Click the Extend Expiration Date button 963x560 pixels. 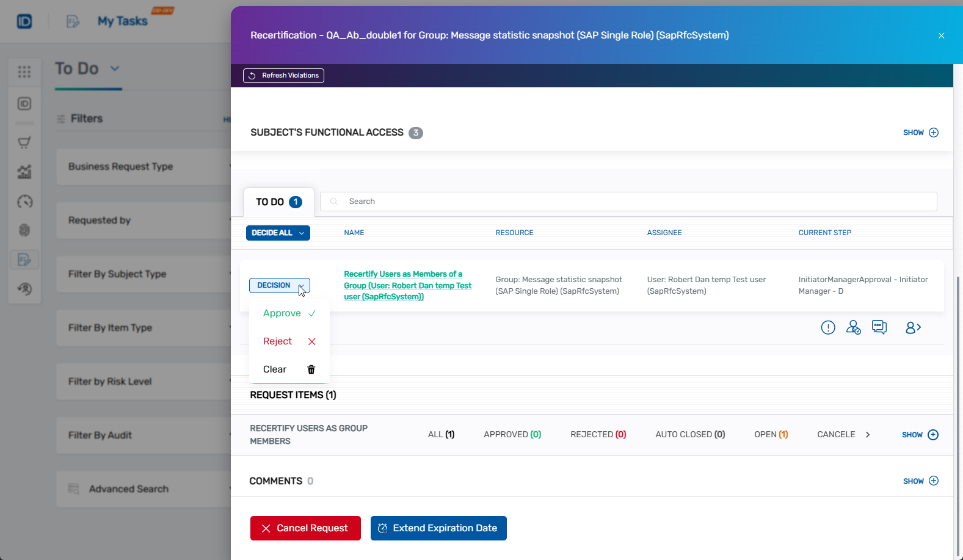(438, 528)
